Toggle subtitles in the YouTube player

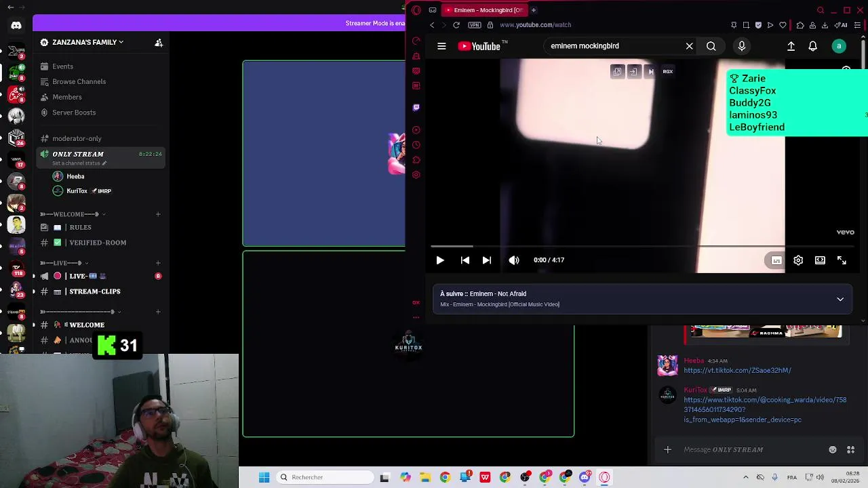tap(776, 260)
